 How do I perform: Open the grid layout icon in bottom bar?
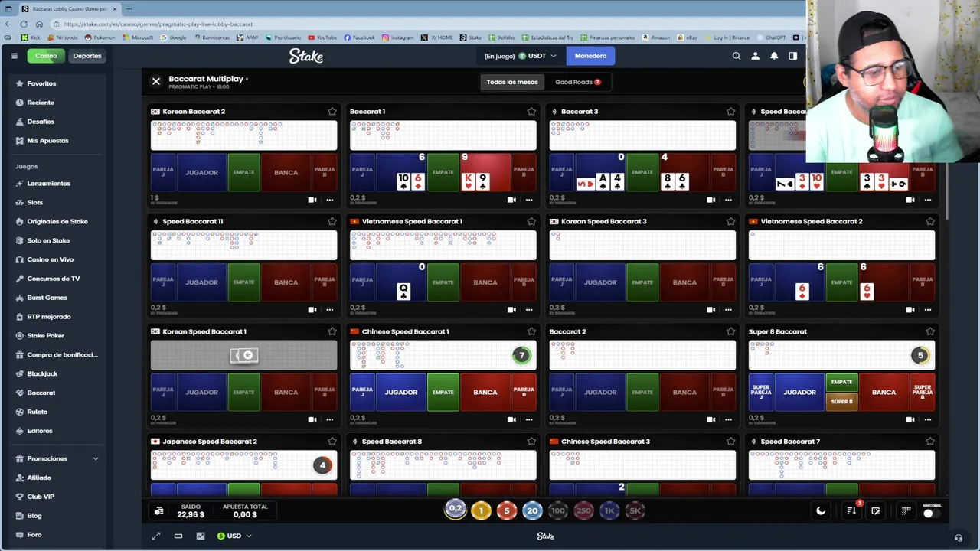pyautogui.click(x=906, y=511)
